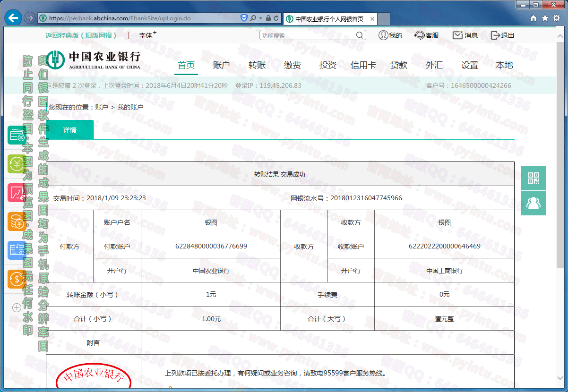Click the browser forward arrow button
The height and width of the screenshot is (392, 568).
click(x=30, y=18)
